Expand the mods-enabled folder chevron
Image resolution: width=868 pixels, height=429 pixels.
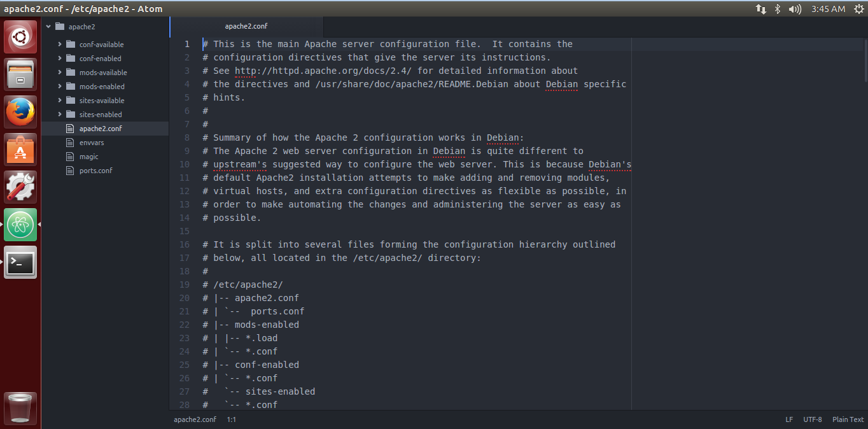(x=59, y=87)
